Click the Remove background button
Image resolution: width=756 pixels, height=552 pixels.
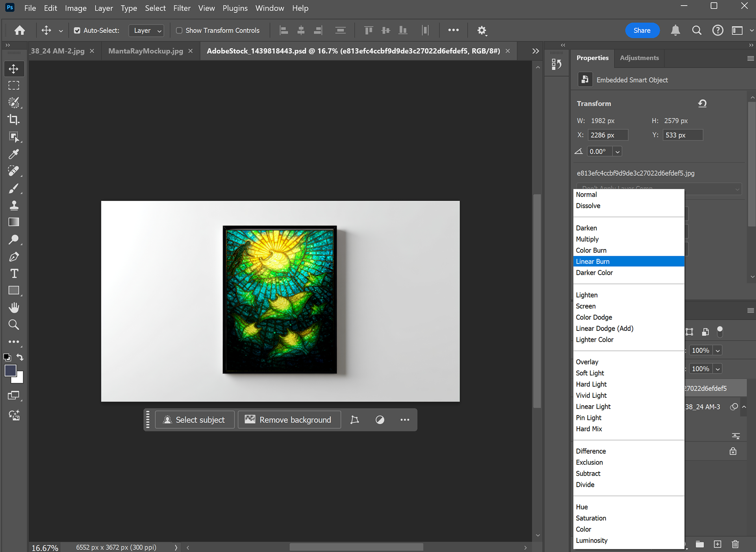click(x=289, y=420)
